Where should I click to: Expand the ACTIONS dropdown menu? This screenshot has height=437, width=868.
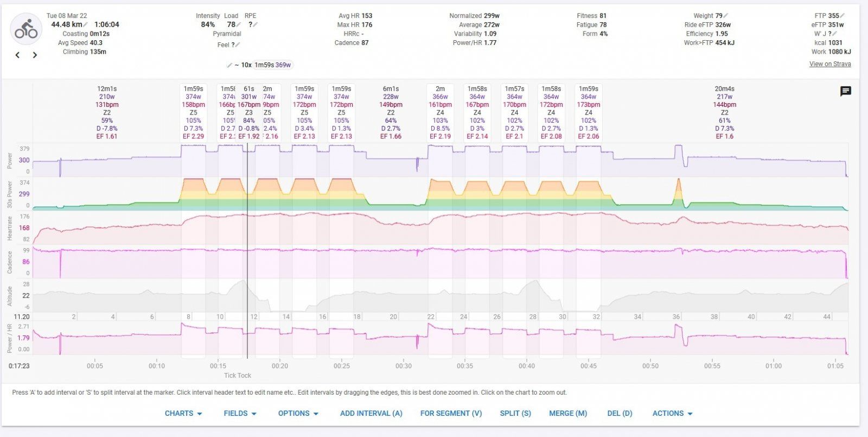pyautogui.click(x=672, y=413)
